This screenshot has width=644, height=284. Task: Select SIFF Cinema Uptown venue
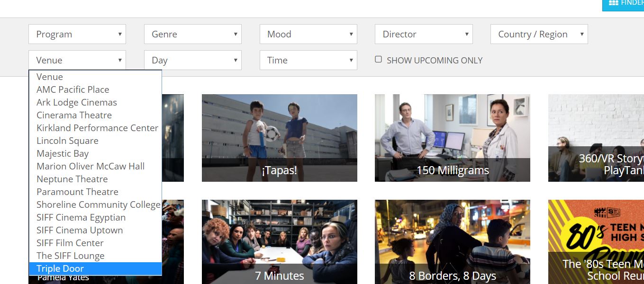coord(95,230)
